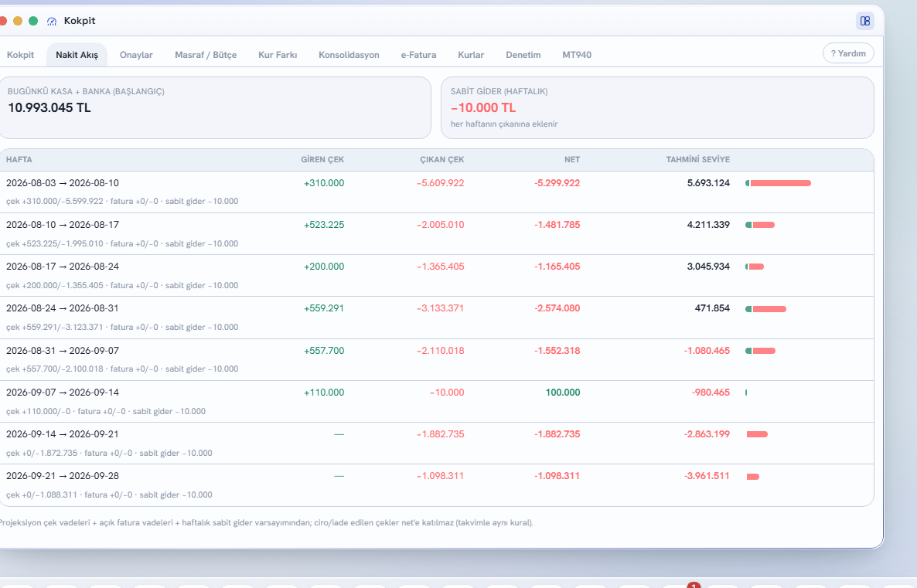917x588 pixels.
Task: Click fixed expense value −10.000 TL
Action: [483, 108]
